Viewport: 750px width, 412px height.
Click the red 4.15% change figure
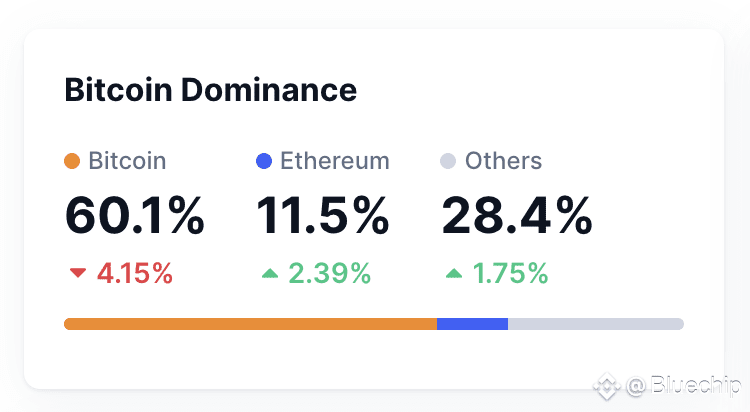tap(135, 273)
